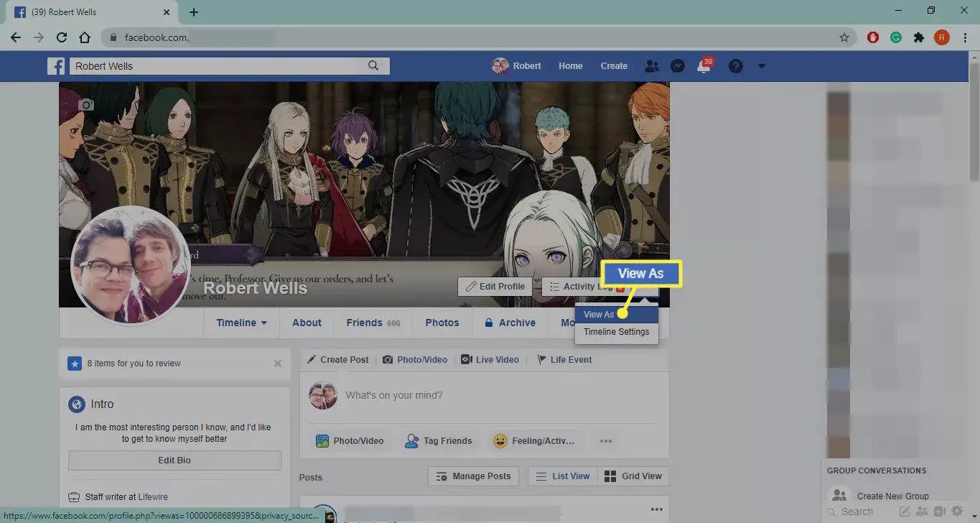Screen dimensions: 980x523
Task: Select Create Post in composer
Action: pos(337,360)
